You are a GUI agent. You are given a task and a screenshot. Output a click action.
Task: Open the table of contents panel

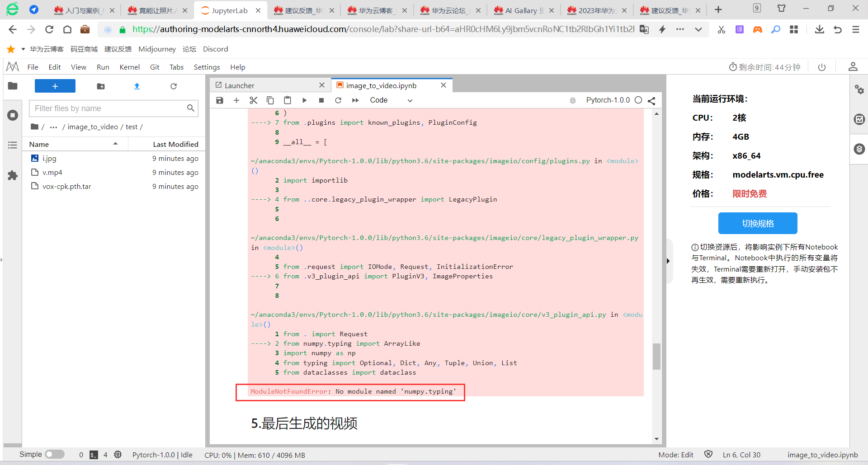13,145
